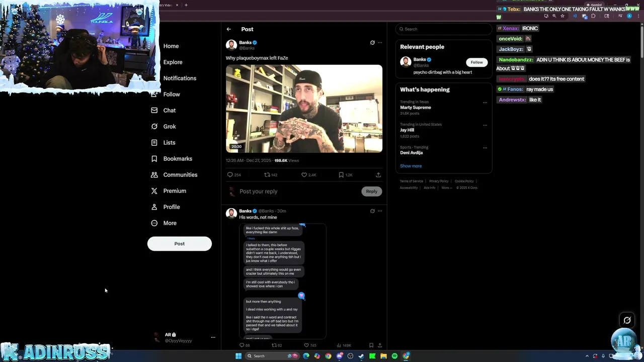Image resolution: width=644 pixels, height=362 pixels.
Task: Open more options on His words reply
Action: tap(380, 211)
